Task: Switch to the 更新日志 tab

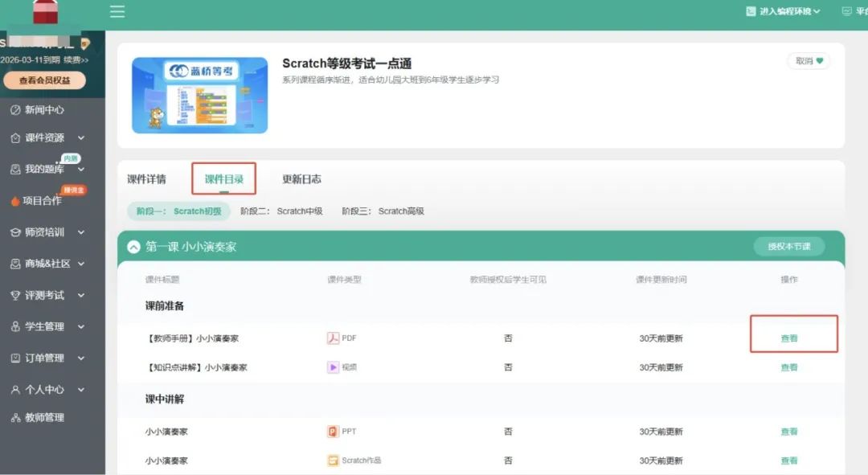Action: tap(301, 178)
